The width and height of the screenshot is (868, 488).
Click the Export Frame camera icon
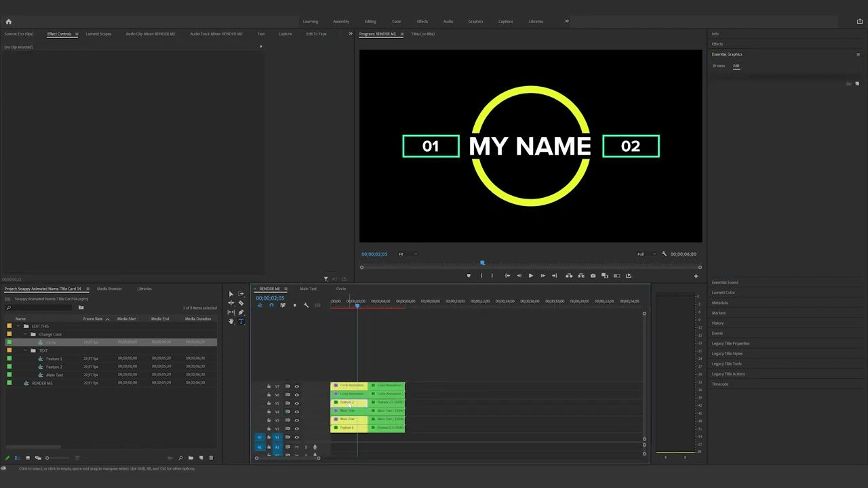tap(593, 275)
